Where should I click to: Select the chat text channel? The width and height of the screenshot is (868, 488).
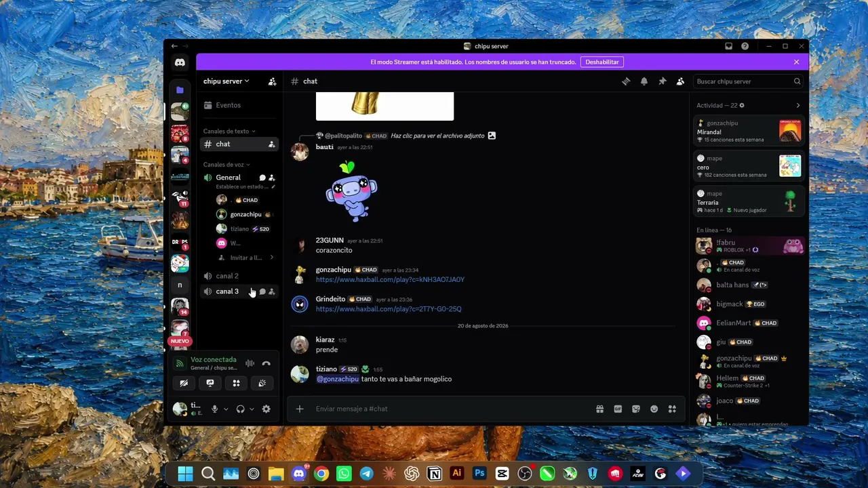[x=239, y=144]
